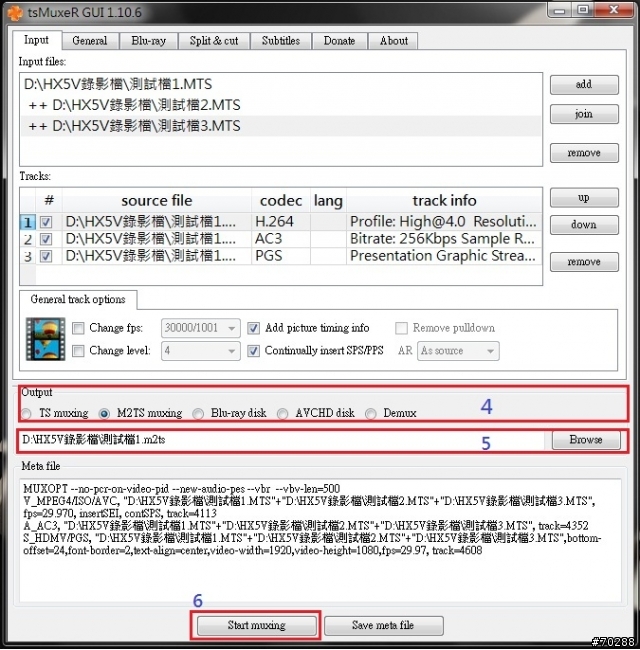Open the Split & cut tab
This screenshot has width=640, height=650.
point(214,41)
